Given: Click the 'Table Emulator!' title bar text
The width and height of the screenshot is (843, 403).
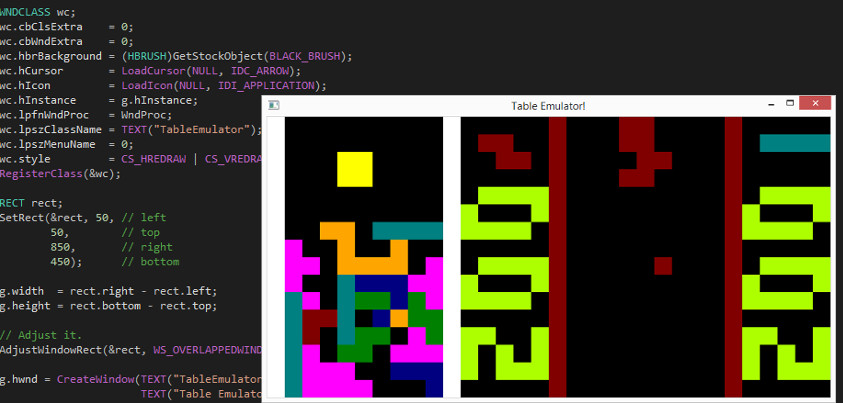Looking at the screenshot, I should 548,105.
